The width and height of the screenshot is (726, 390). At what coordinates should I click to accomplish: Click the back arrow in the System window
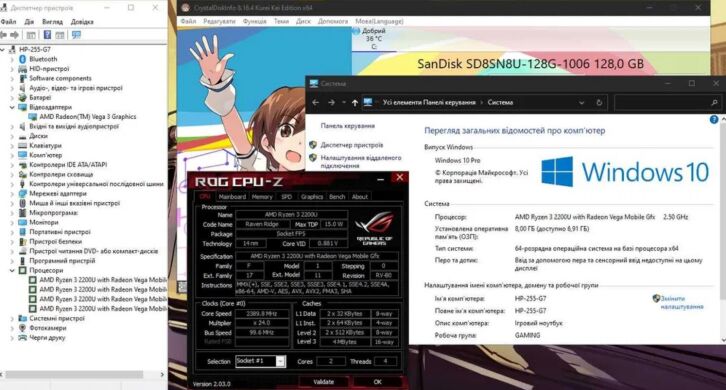pos(316,102)
